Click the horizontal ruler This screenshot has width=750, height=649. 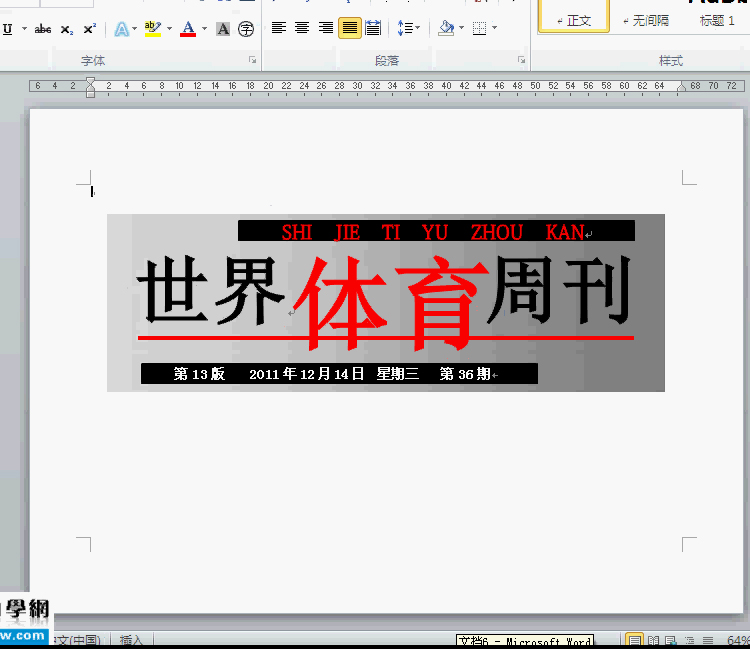386,86
